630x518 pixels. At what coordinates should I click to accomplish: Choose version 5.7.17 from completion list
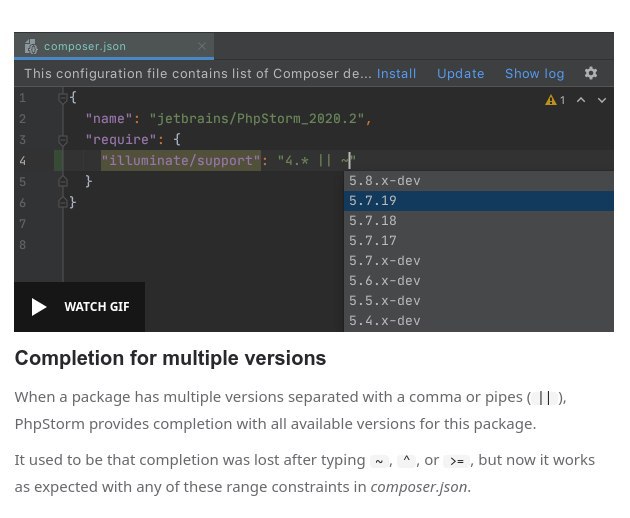click(x=479, y=241)
